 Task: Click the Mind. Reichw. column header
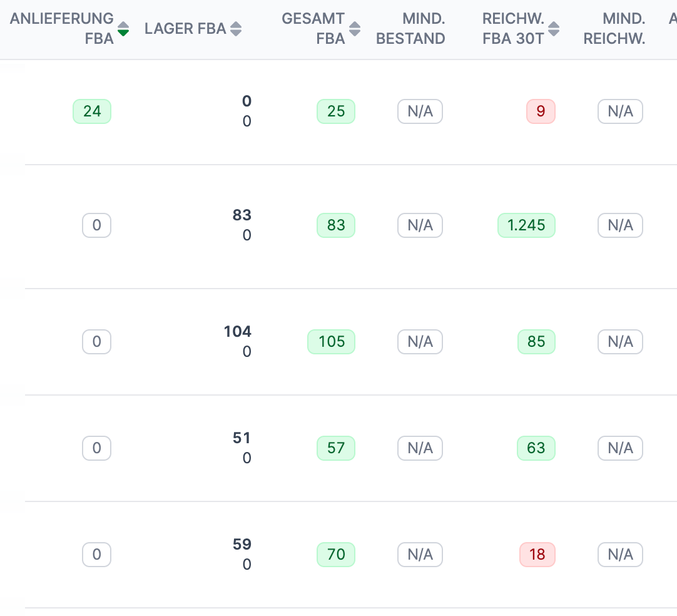pos(614,29)
